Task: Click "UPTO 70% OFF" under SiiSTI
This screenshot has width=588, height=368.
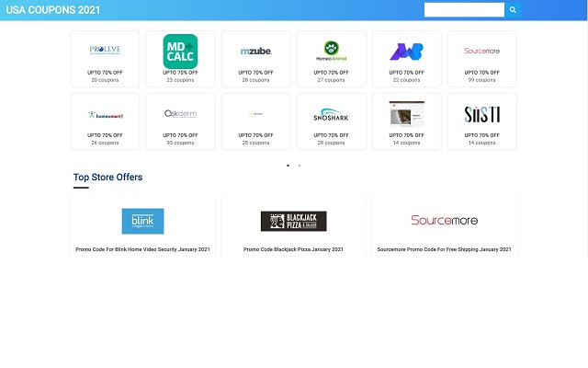Action: [481, 135]
